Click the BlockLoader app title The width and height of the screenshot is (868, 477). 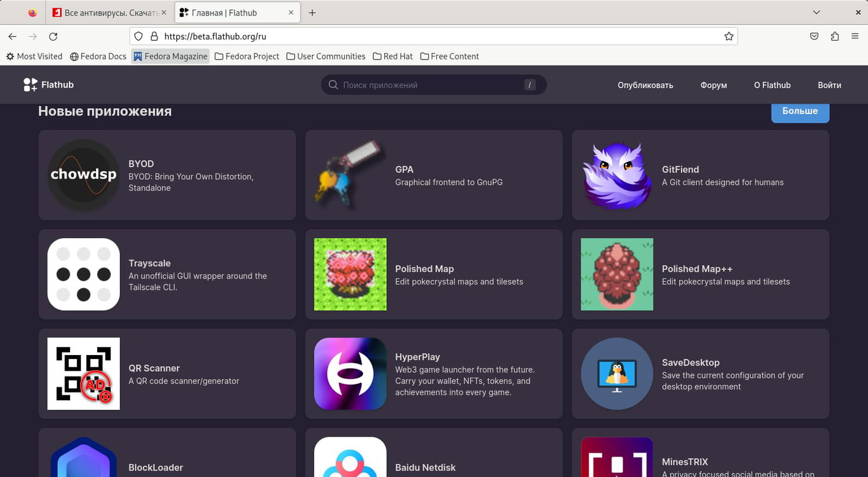tap(156, 468)
